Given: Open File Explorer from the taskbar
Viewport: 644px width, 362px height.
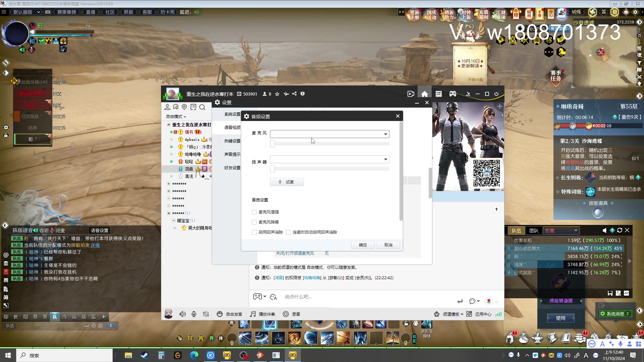Looking at the screenshot, I should 128,355.
